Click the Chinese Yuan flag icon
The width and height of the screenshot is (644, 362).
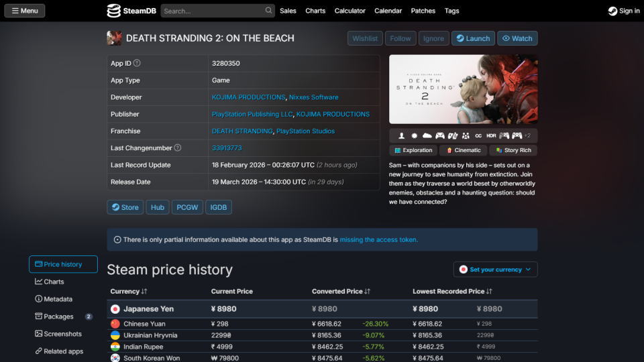click(x=115, y=324)
